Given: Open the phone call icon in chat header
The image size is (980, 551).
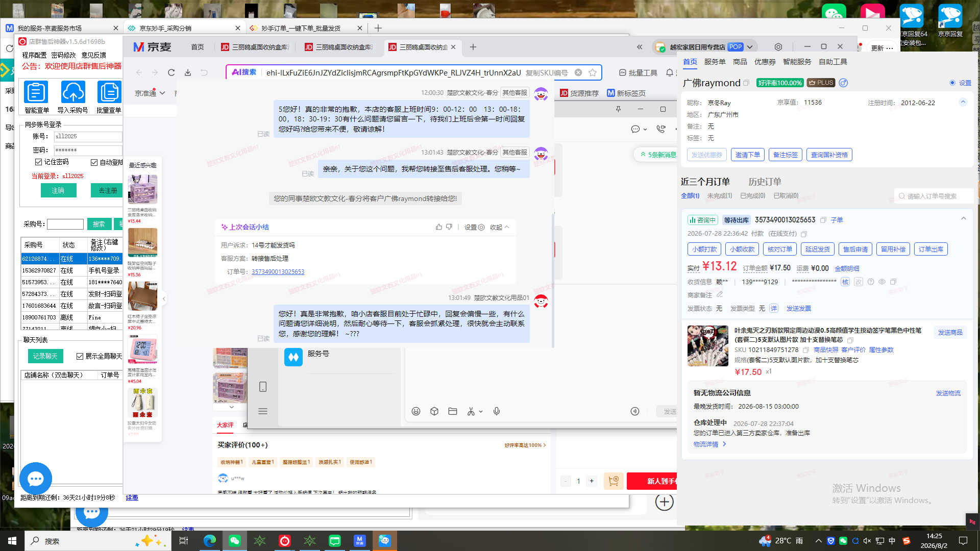Looking at the screenshot, I should 661,129.
